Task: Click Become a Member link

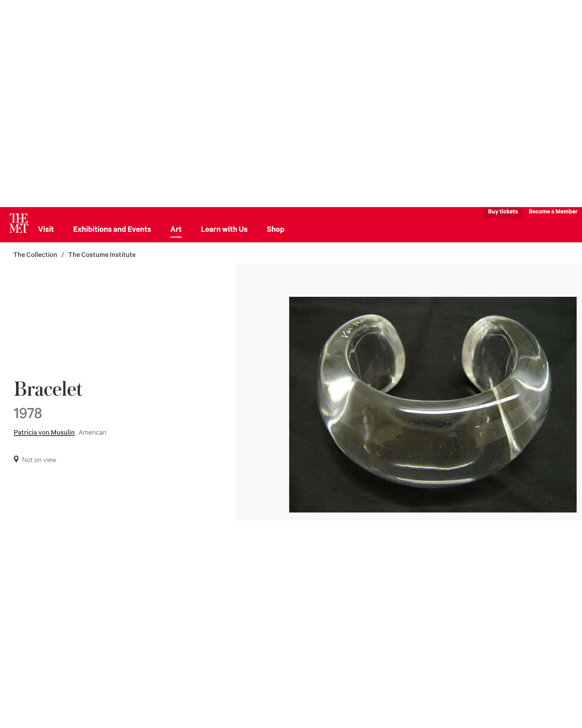Action: 553,211
